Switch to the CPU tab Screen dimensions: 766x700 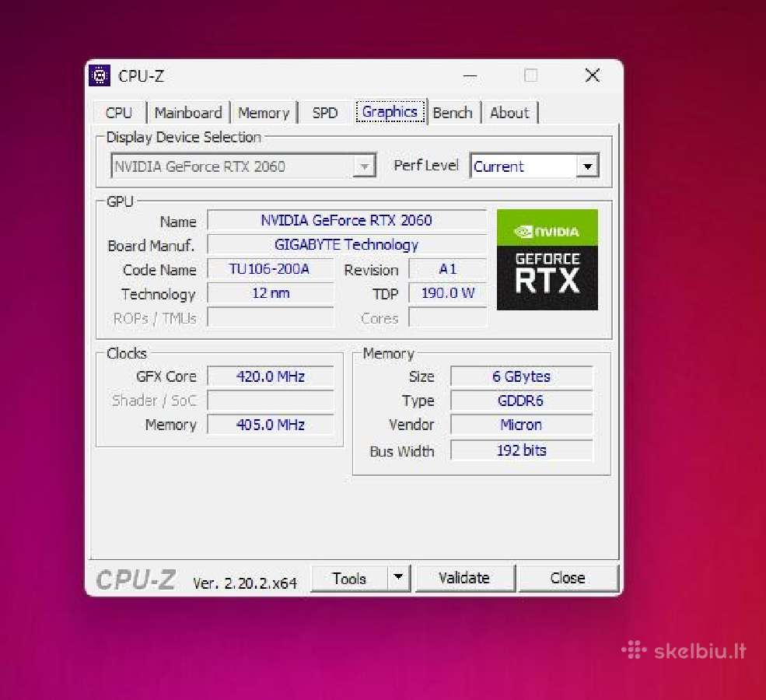tap(119, 113)
